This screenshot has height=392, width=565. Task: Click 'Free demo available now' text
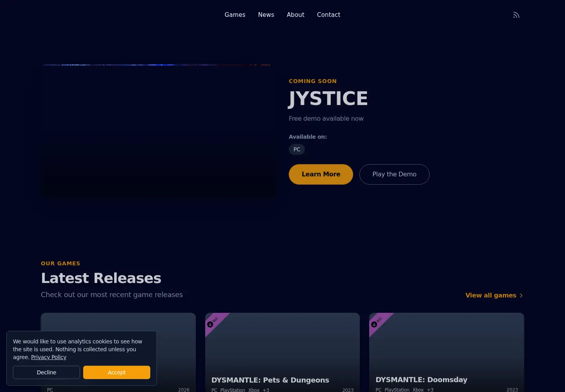coord(326,119)
